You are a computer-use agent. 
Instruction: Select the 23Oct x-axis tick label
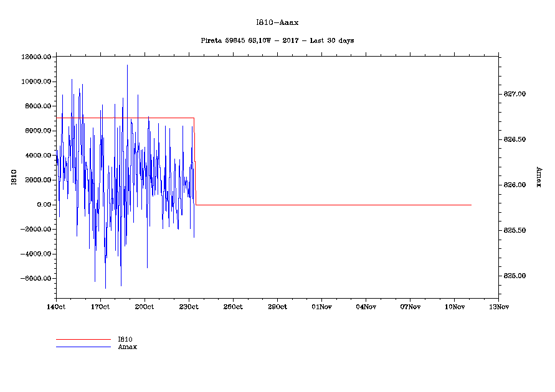(x=189, y=307)
